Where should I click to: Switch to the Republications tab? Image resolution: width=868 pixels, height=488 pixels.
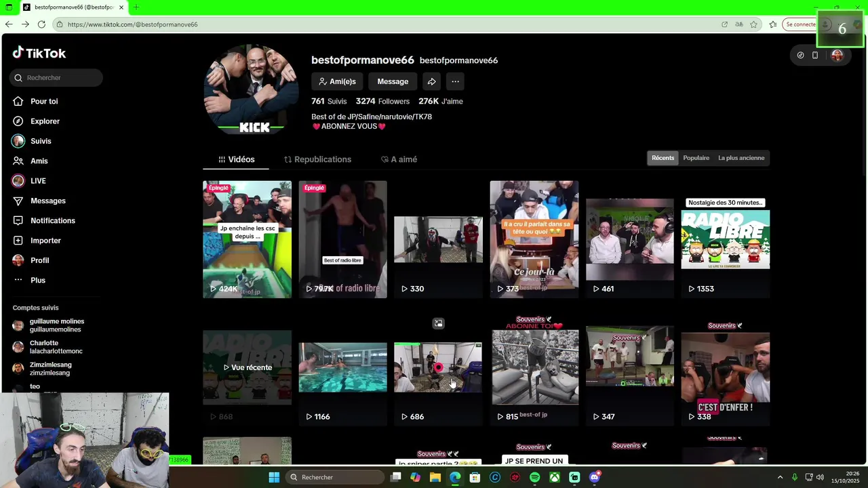317,159
